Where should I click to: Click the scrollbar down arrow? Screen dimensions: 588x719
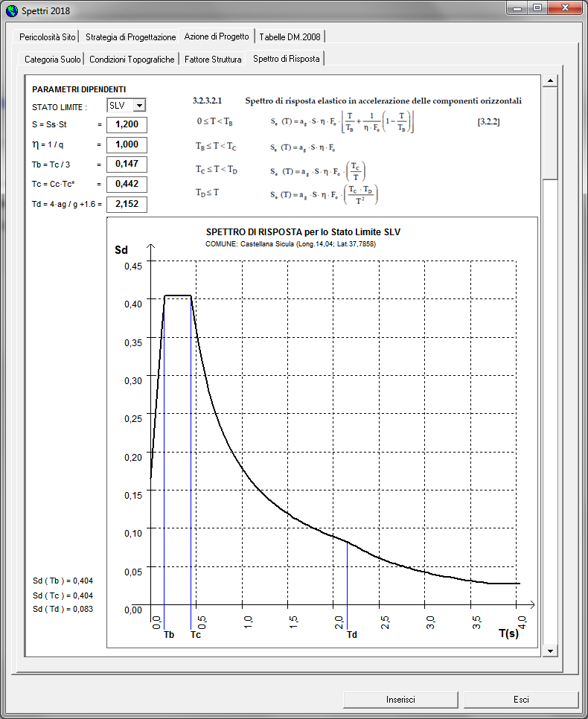(x=550, y=651)
